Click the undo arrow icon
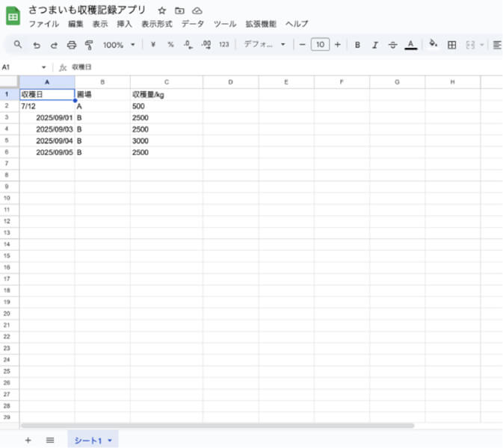Viewport: 503px width, 448px height. [x=36, y=45]
